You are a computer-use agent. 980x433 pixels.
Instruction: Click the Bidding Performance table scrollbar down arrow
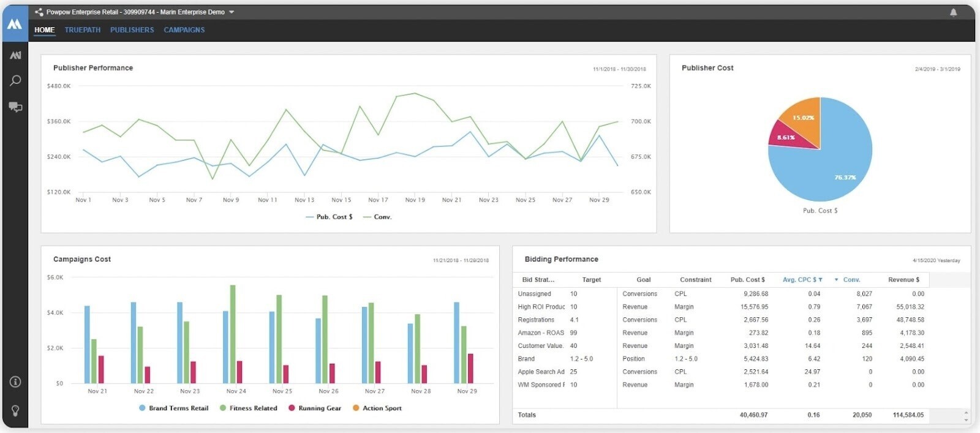point(966,420)
